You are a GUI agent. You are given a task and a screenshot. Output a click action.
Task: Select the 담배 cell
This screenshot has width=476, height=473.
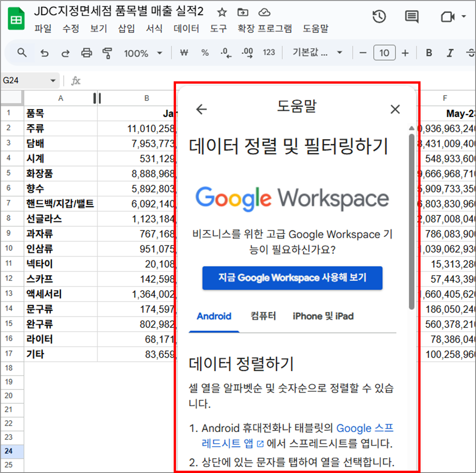(60, 143)
